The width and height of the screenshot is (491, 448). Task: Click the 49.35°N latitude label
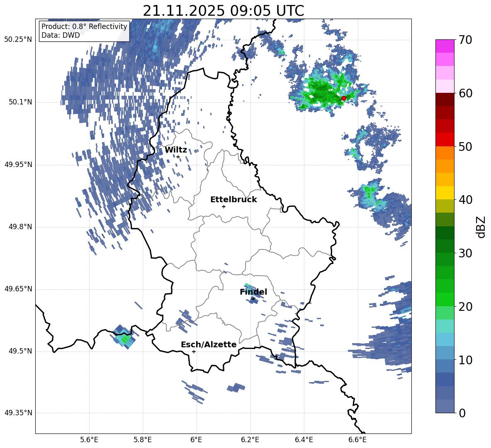point(18,413)
